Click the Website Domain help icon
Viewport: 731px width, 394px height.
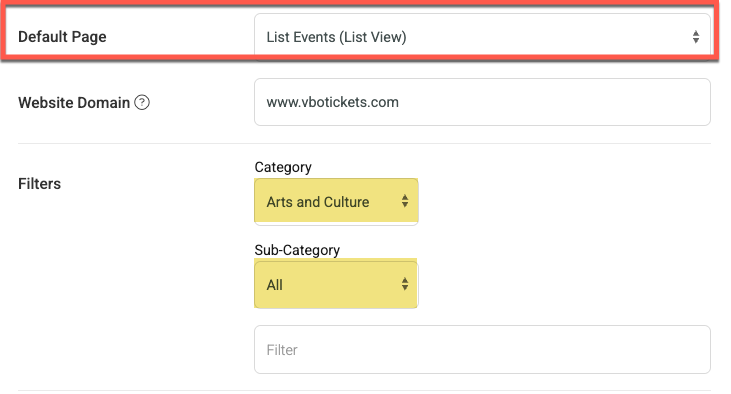(x=142, y=102)
